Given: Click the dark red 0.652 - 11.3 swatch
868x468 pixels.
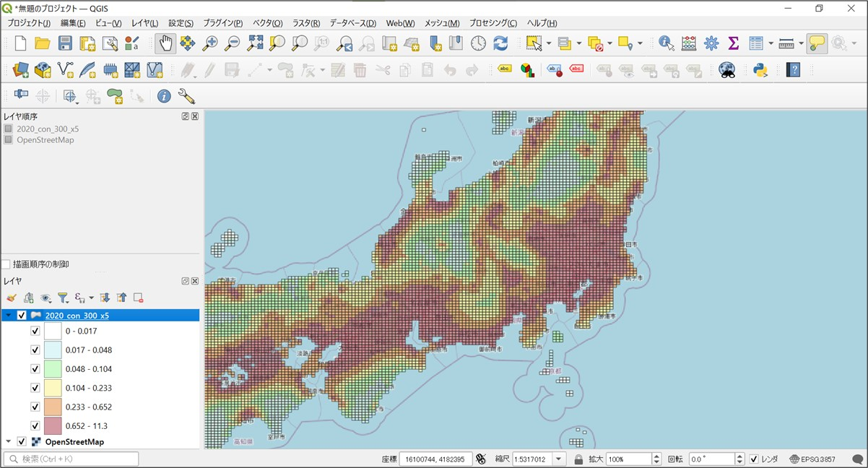Looking at the screenshot, I should 53,426.
